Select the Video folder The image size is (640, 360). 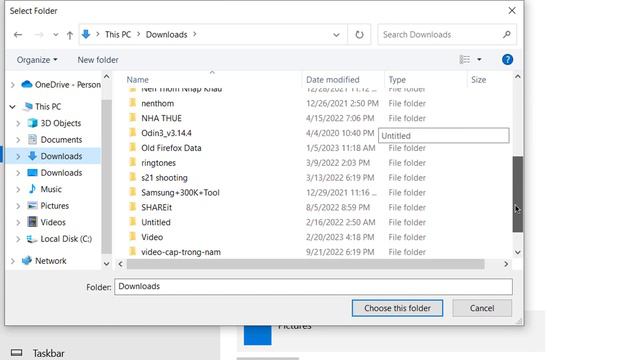(152, 237)
